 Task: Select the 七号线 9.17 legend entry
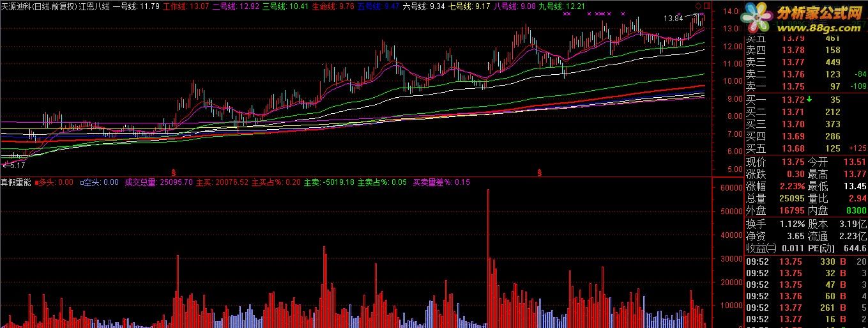(470, 6)
